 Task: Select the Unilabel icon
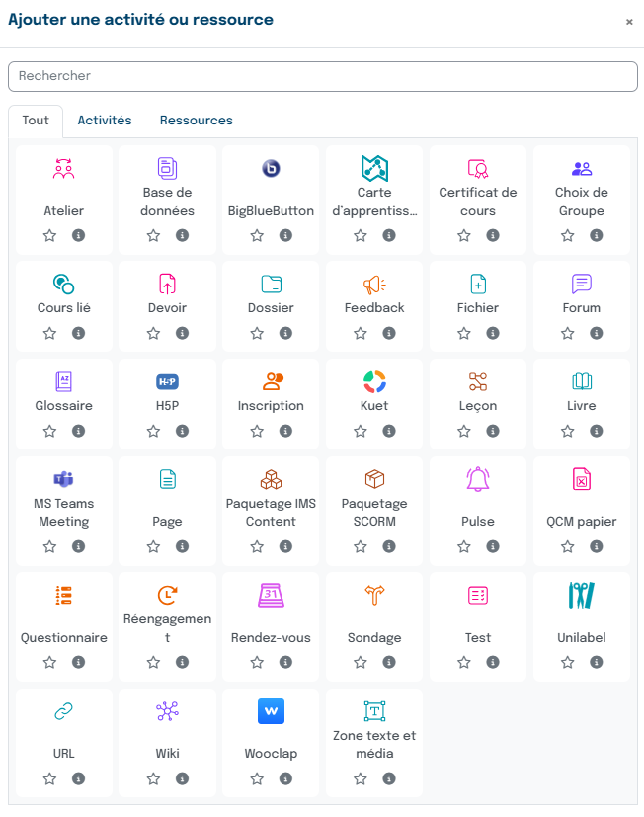coord(582,595)
